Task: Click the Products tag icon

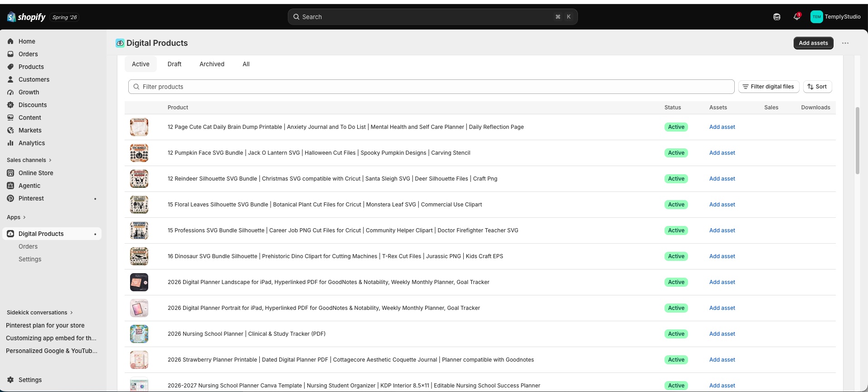Action: click(x=10, y=67)
